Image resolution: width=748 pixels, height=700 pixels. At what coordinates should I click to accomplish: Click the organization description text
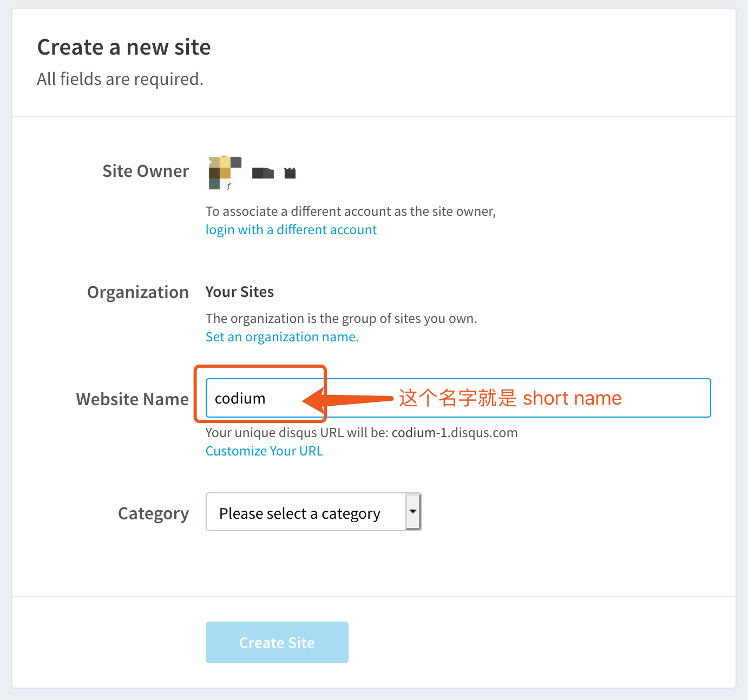[x=341, y=319]
